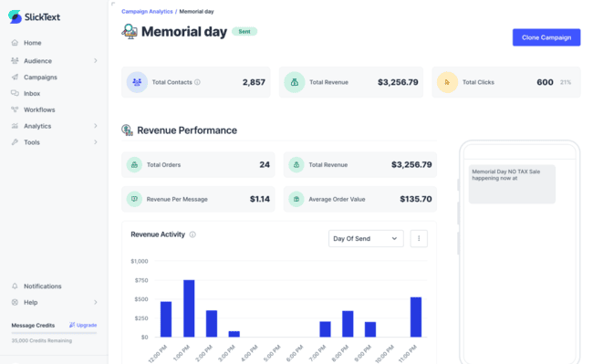This screenshot has height=364, width=593.
Task: Click the 2,857 total contacts value
Action: 254,82
